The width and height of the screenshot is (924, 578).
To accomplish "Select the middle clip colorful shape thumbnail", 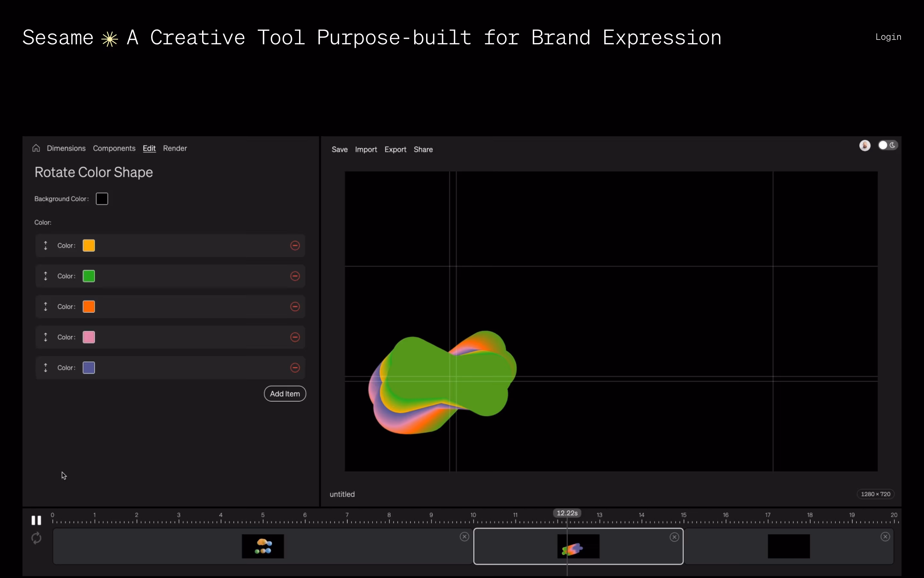I will [x=578, y=546].
